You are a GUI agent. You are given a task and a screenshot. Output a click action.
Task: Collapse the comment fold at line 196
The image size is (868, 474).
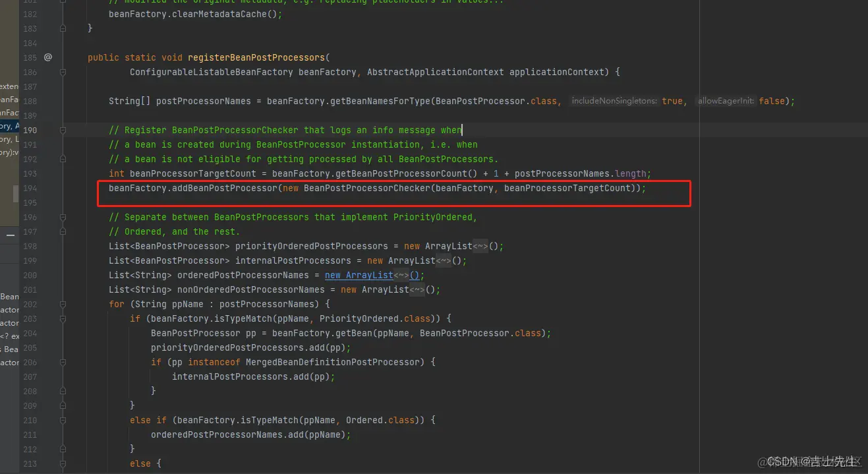[63, 217]
